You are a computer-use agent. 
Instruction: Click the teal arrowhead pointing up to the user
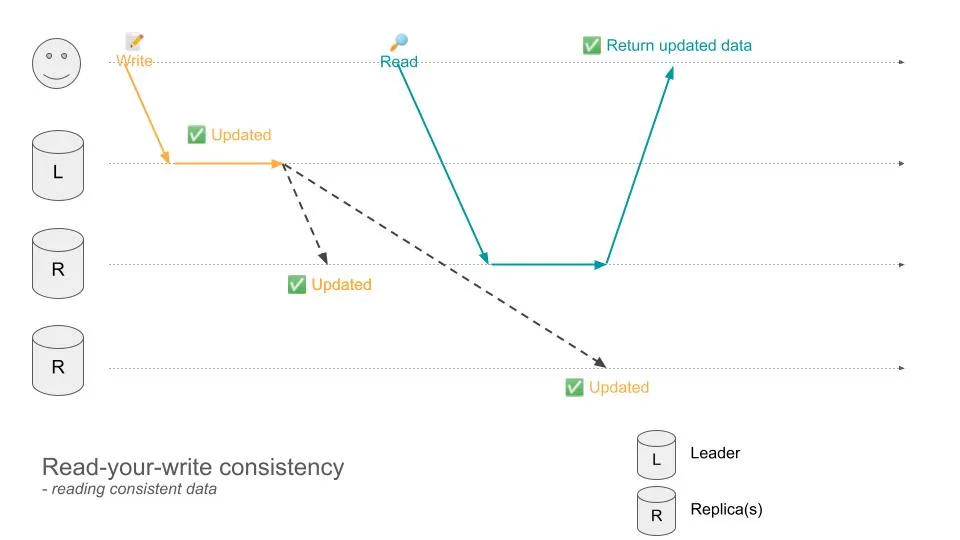click(x=670, y=74)
